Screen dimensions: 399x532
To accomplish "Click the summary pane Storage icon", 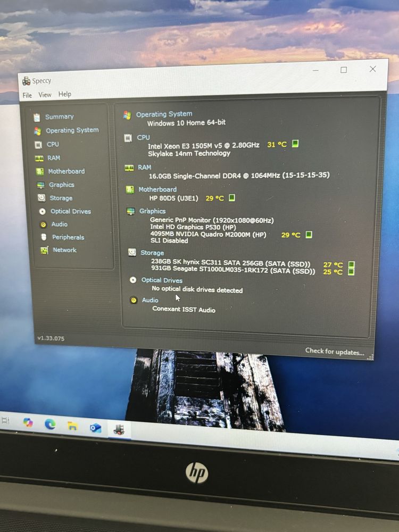I will (x=132, y=252).
